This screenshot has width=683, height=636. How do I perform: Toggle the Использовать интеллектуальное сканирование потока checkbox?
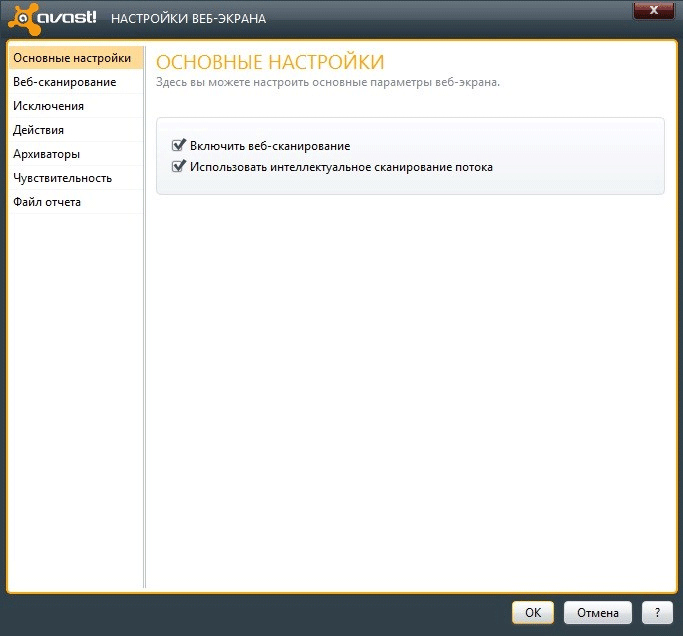[179, 167]
